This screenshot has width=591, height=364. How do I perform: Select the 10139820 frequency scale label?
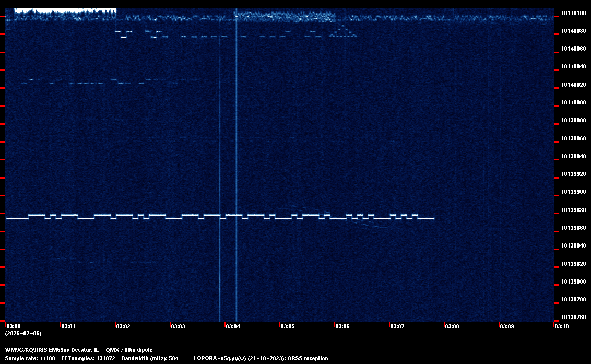pos(573,264)
